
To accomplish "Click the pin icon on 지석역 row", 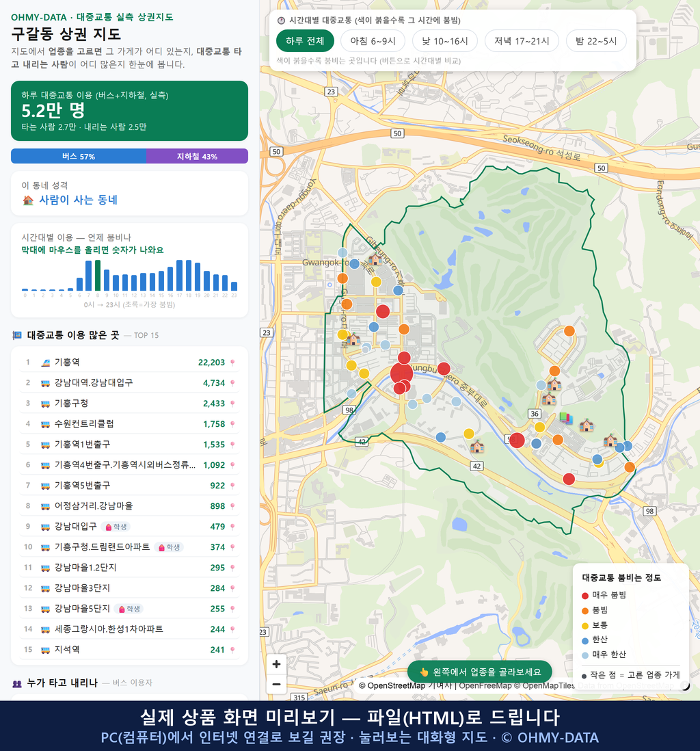I will pyautogui.click(x=232, y=650).
